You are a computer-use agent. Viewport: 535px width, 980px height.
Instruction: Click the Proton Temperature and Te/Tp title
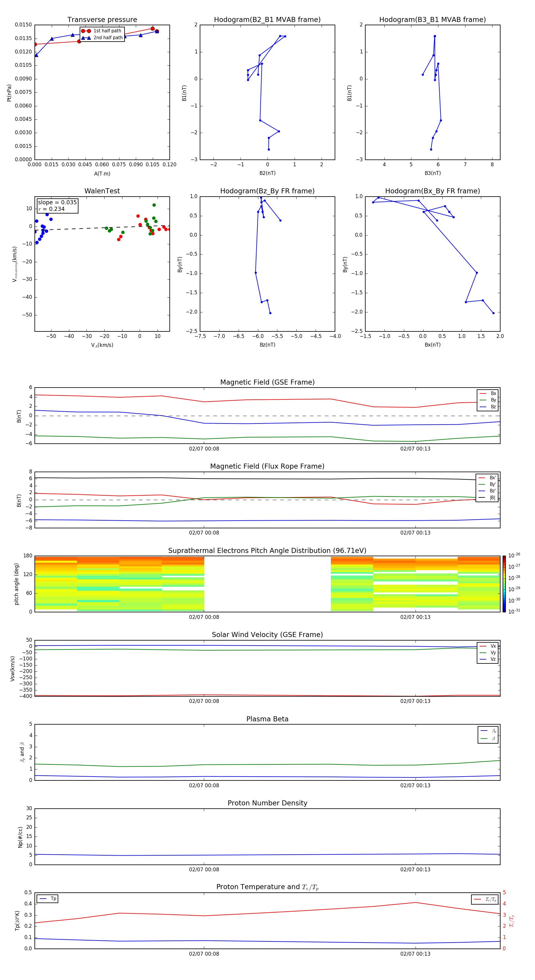(267, 887)
